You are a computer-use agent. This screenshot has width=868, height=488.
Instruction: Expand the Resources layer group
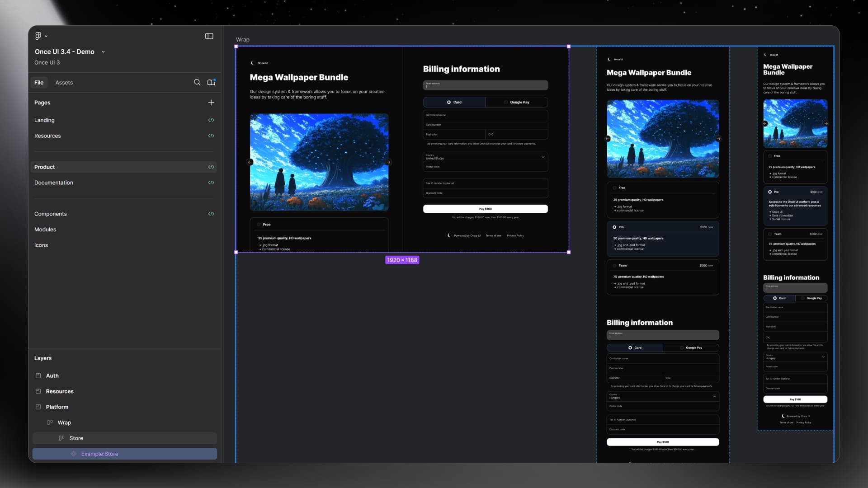pyautogui.click(x=38, y=391)
